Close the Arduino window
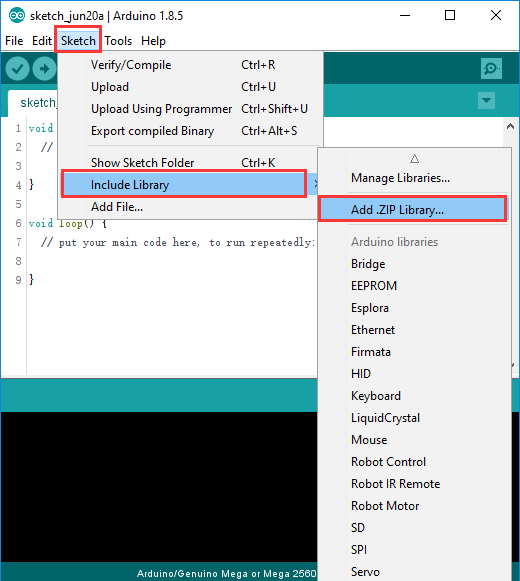This screenshot has height=581, width=520. tap(496, 16)
